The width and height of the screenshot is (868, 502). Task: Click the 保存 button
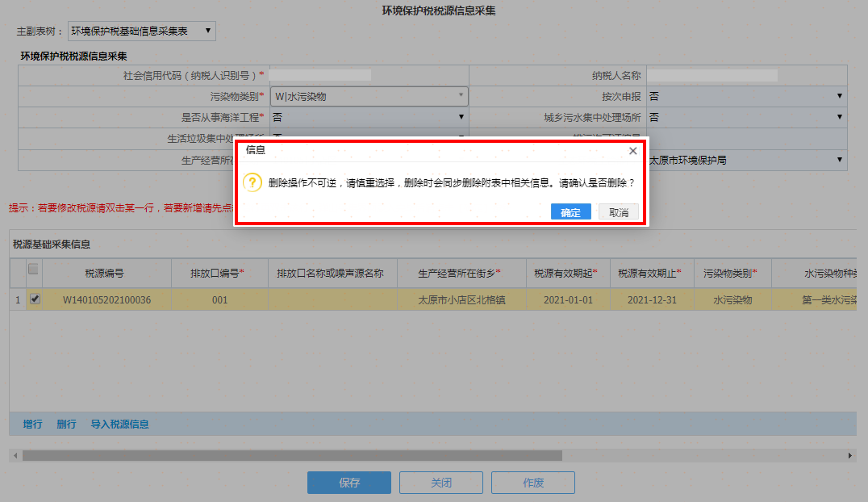tap(349, 483)
